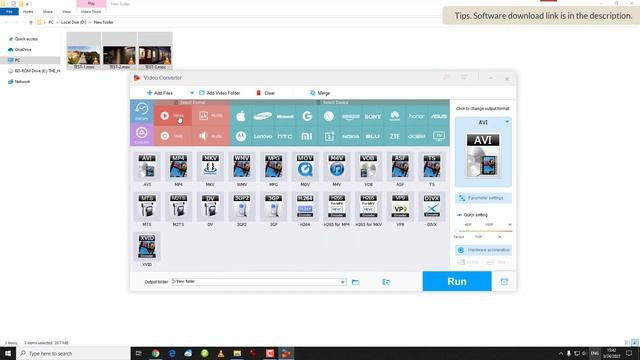Pick the MKV format icon
The image size is (640, 360).
coord(210,167)
